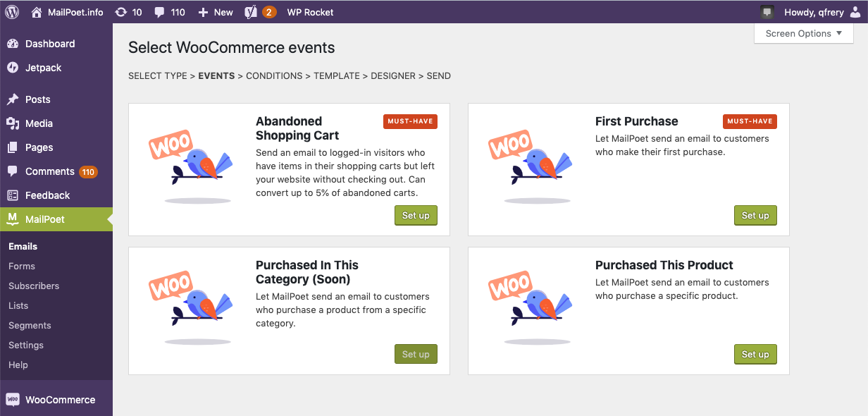Open the WooCommerce icon in sidebar
The width and height of the screenshot is (868, 416).
point(13,400)
